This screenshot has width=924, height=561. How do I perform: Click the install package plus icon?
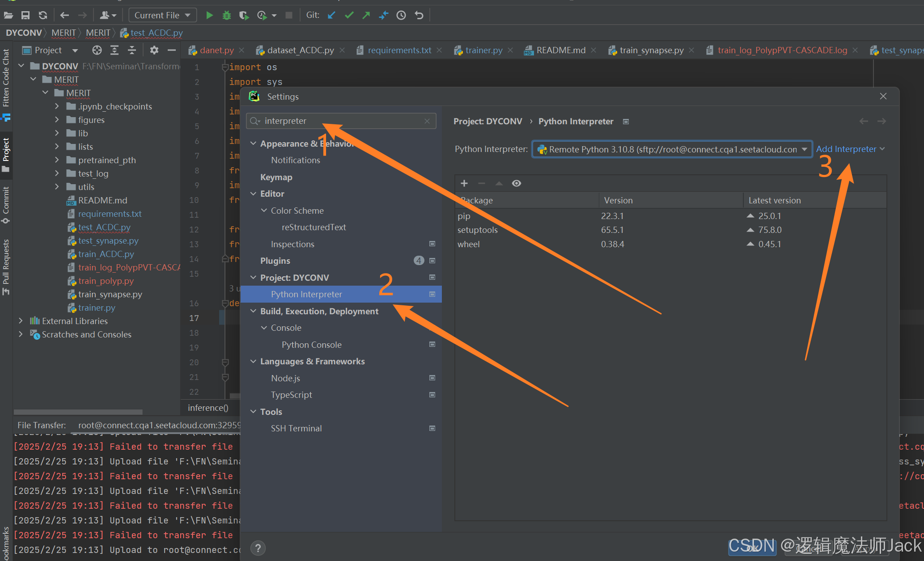tap(464, 183)
